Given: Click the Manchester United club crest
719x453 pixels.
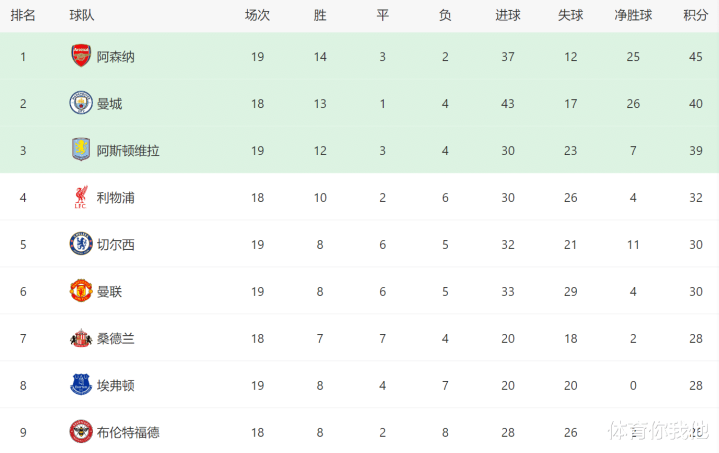Looking at the screenshot, I should point(81,291).
